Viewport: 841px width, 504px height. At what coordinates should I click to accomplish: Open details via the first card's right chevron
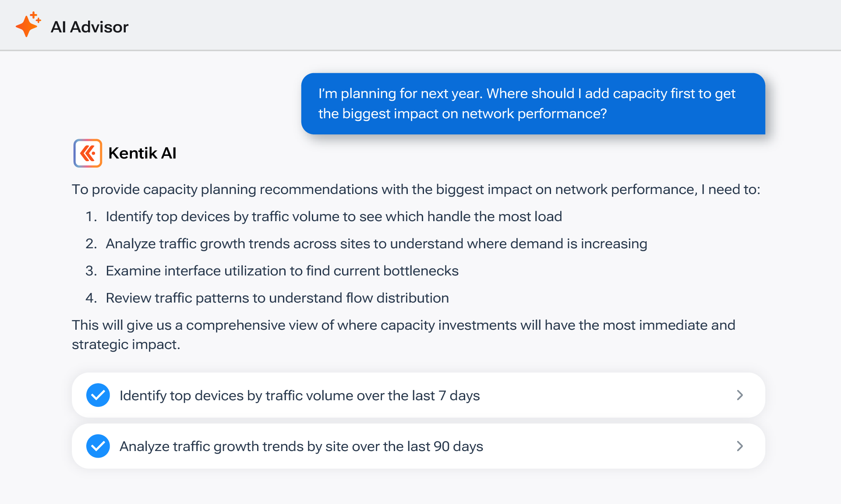tap(740, 395)
